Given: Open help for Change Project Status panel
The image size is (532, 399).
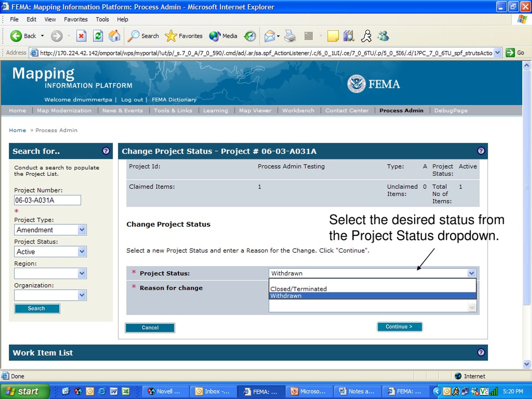Looking at the screenshot, I should [x=481, y=151].
